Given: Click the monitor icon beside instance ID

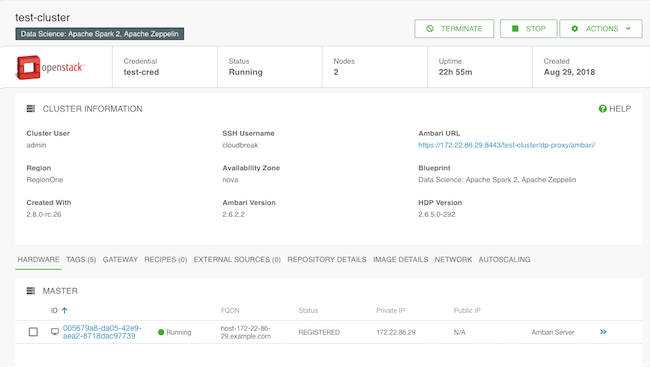Looking at the screenshot, I should pyautogui.click(x=55, y=332).
